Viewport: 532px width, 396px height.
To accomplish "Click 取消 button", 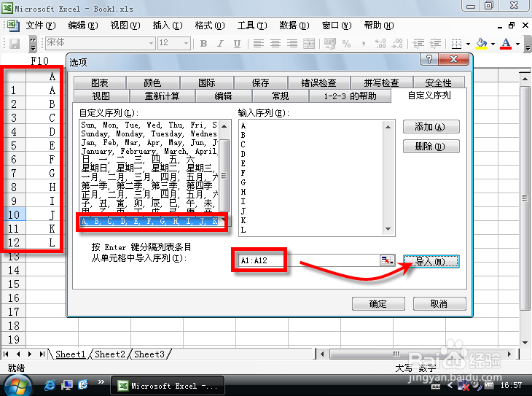I will pyautogui.click(x=439, y=303).
